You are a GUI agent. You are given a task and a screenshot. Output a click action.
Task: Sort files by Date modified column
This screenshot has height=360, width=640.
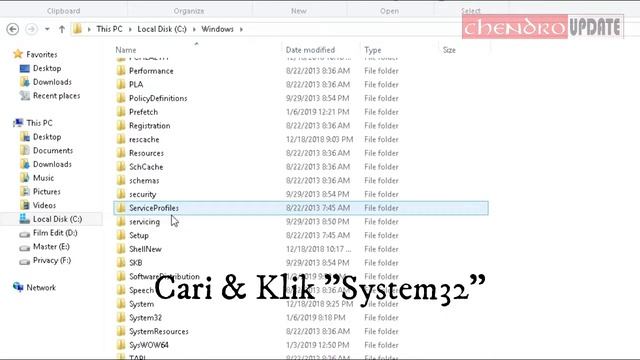(310, 50)
